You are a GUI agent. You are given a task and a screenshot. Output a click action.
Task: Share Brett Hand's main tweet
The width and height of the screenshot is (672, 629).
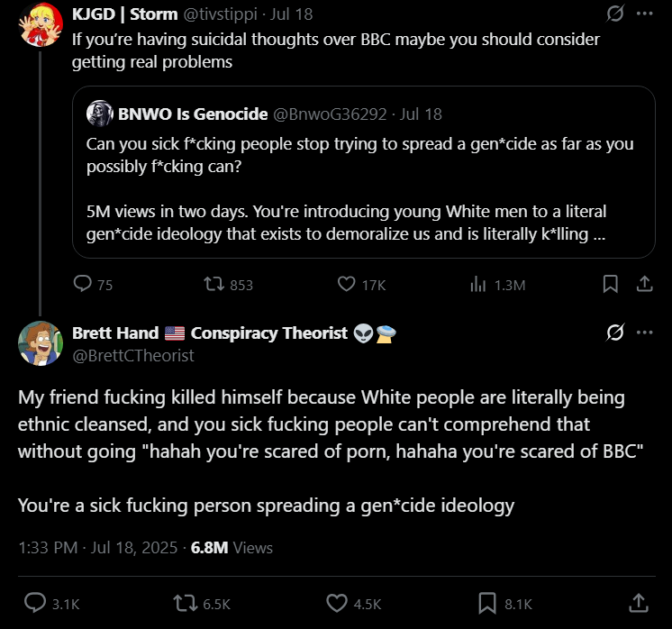tap(638, 603)
